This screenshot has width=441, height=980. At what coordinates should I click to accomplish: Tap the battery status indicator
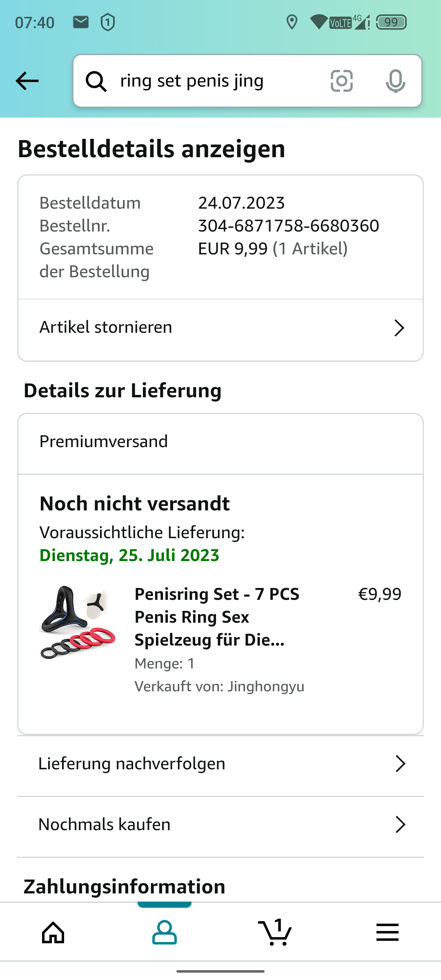[x=391, y=22]
